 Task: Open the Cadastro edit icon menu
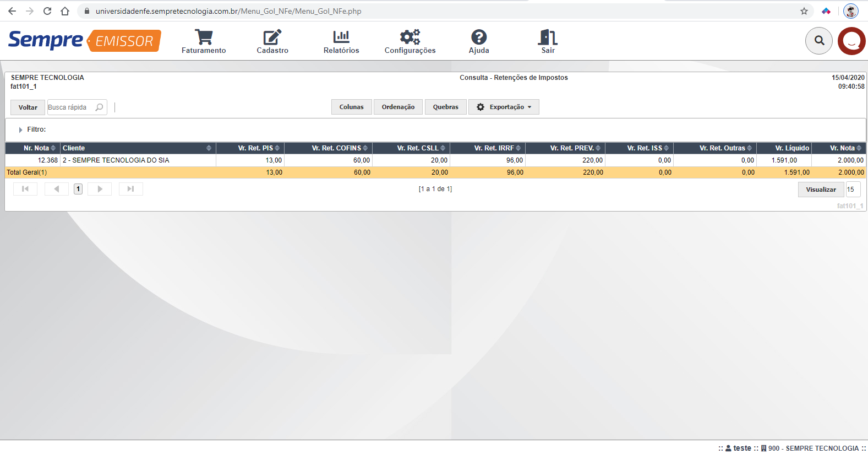point(272,41)
